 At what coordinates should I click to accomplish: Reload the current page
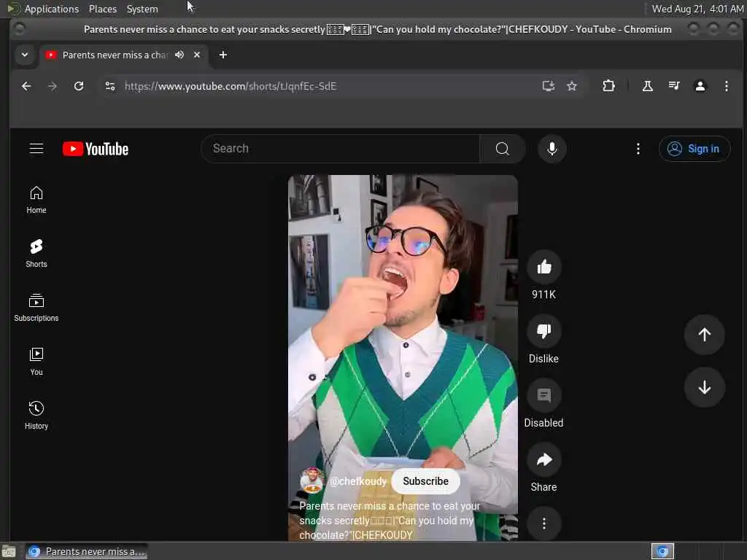[x=79, y=86]
